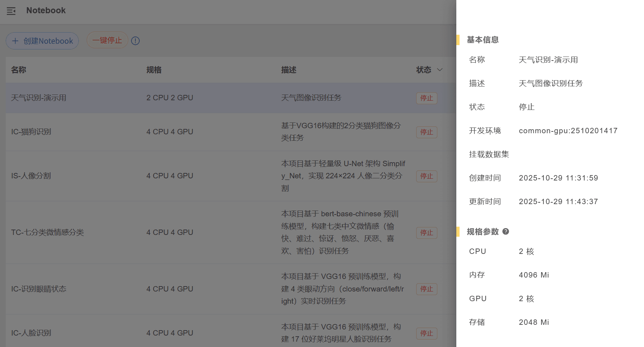Click 停止 status tag for 天气识别-演示用
The image size is (644, 347).
[426, 98]
